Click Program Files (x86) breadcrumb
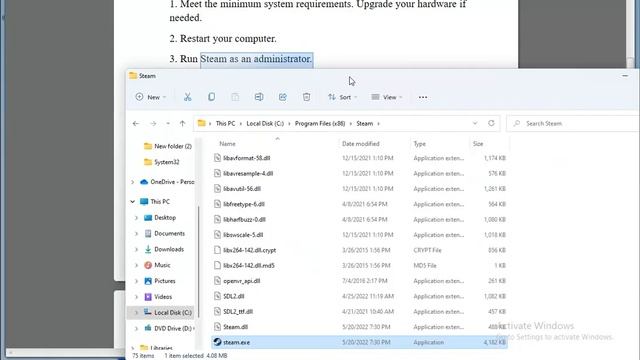 tap(320, 123)
